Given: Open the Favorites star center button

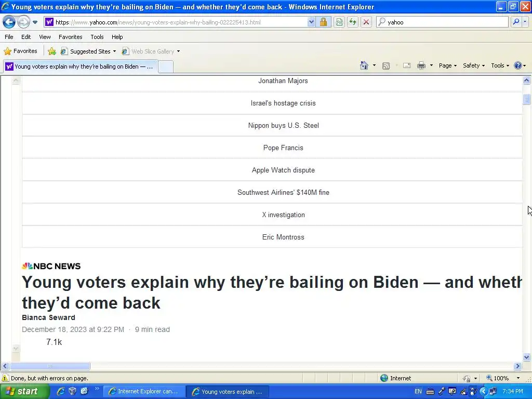Looking at the screenshot, I should (20, 51).
